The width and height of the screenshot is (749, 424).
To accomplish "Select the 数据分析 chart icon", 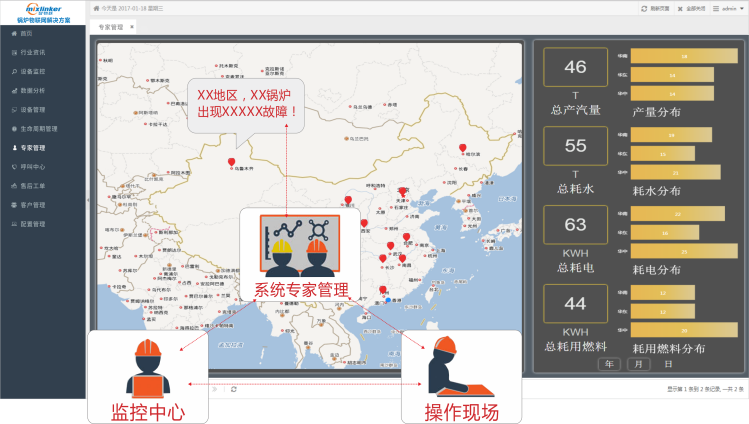I will pos(13,90).
